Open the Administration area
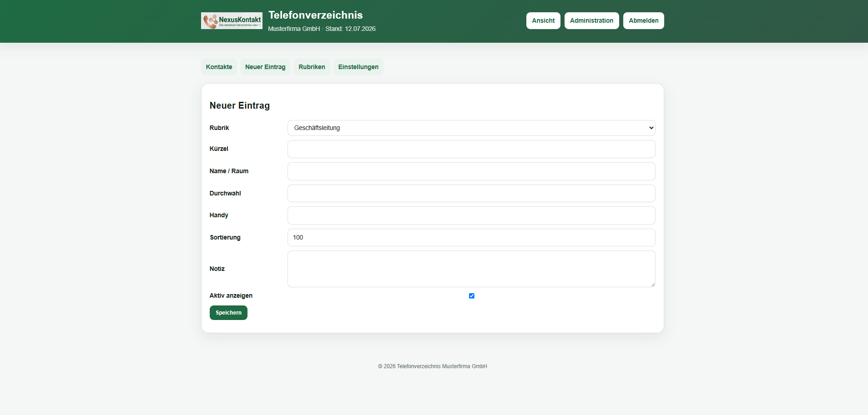This screenshot has width=868, height=415. tap(591, 20)
